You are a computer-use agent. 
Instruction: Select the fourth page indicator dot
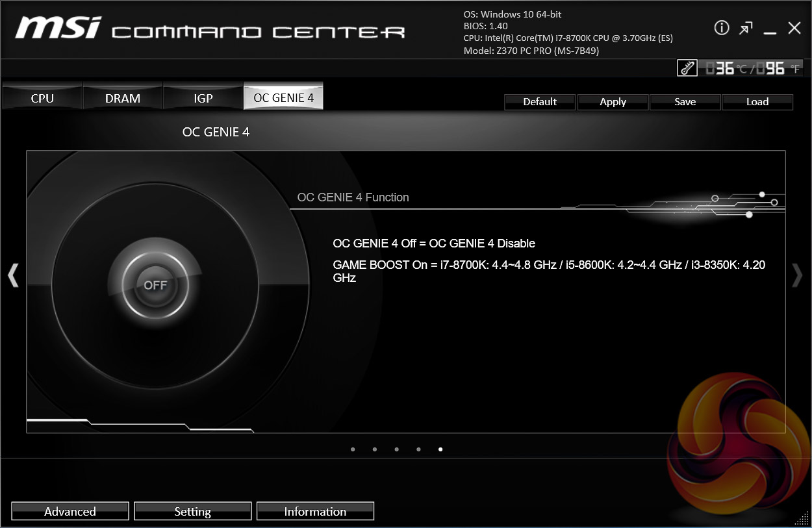418,449
